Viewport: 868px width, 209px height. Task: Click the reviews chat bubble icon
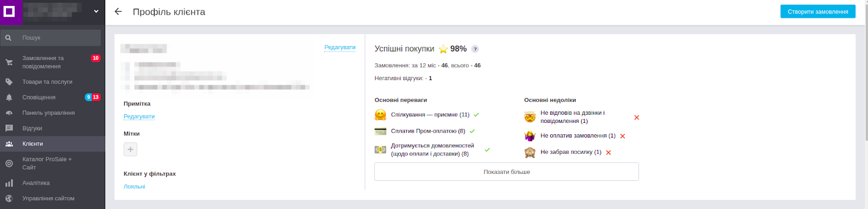pos(9,128)
